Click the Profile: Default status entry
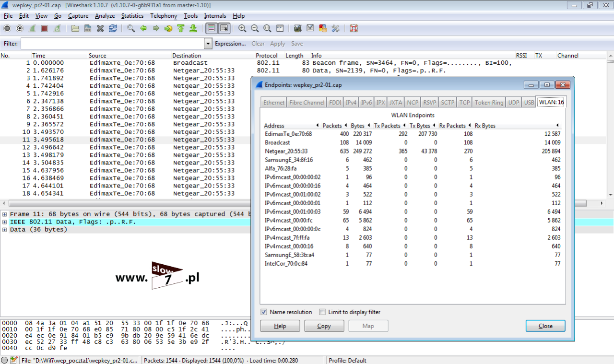Screen dimensions: 614x364 pyautogui.click(x=347, y=360)
